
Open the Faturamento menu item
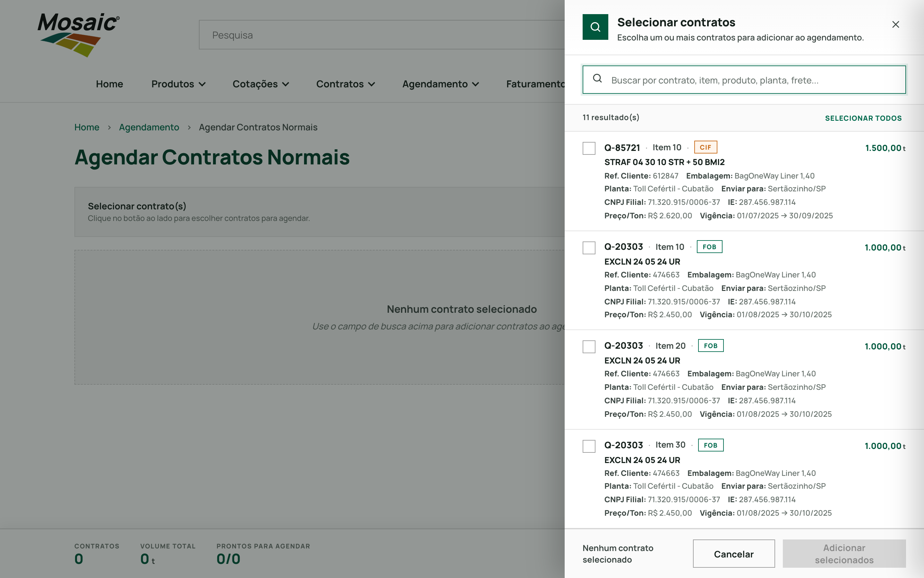click(535, 84)
